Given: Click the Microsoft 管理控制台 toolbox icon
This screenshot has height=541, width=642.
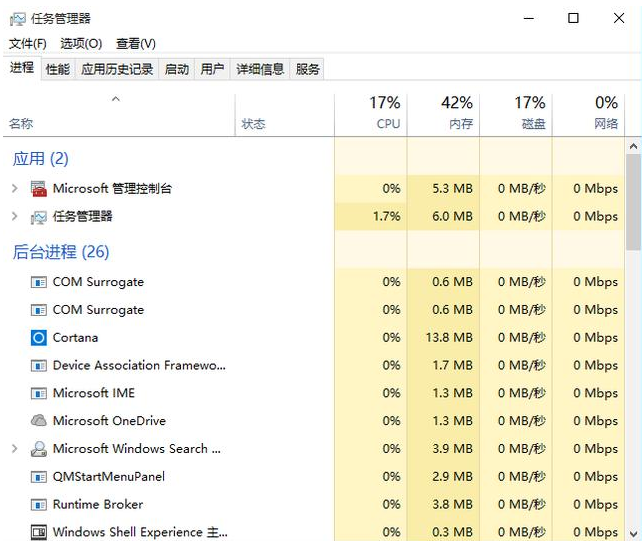Looking at the screenshot, I should 39,188.
